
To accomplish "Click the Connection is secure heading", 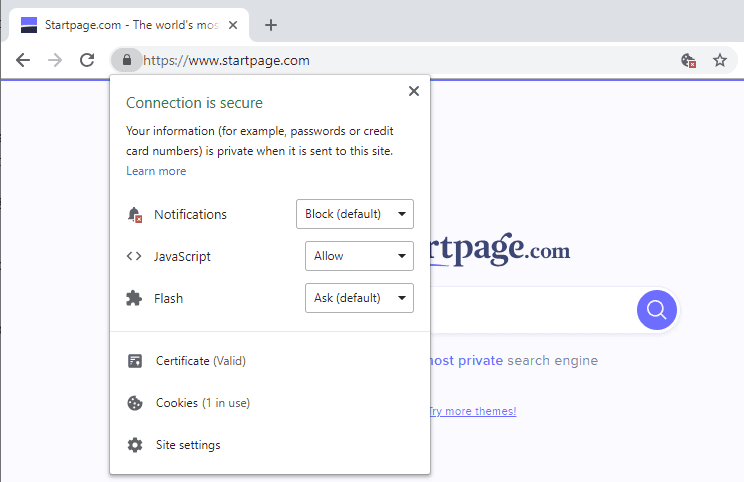I will click(x=194, y=103).
